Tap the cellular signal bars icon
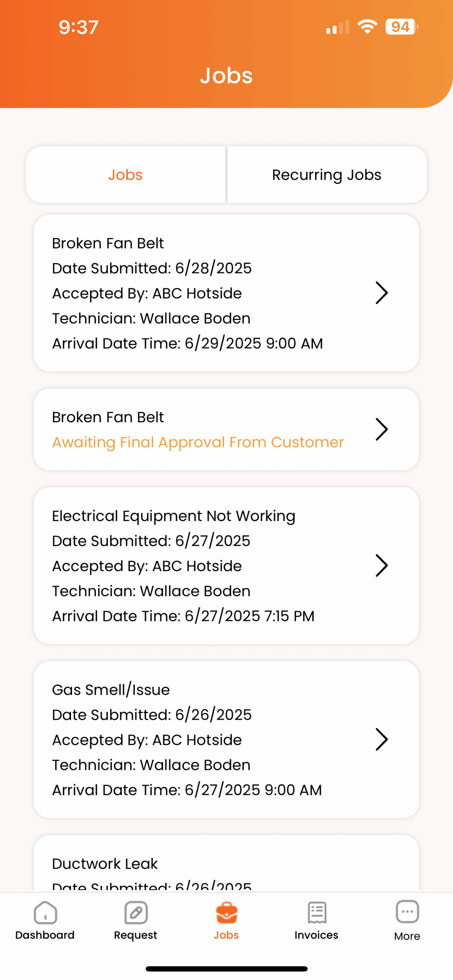This screenshot has width=453, height=980. [337, 27]
